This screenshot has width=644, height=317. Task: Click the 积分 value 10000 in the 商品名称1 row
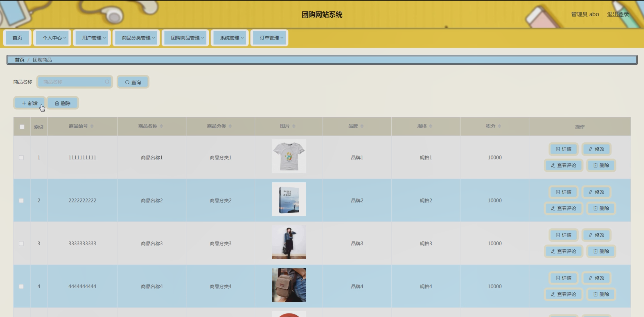[495, 158]
